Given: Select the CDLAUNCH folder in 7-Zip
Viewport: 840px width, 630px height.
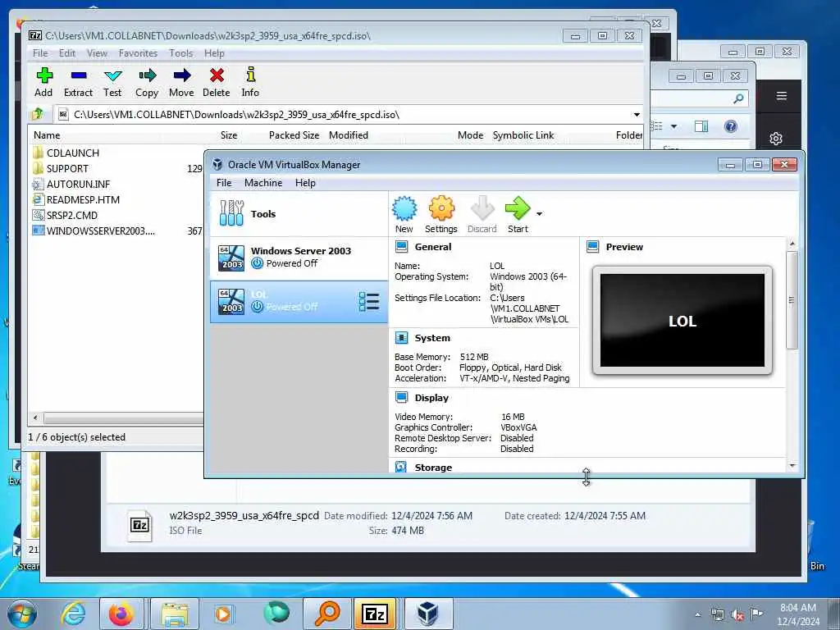Looking at the screenshot, I should (x=73, y=153).
